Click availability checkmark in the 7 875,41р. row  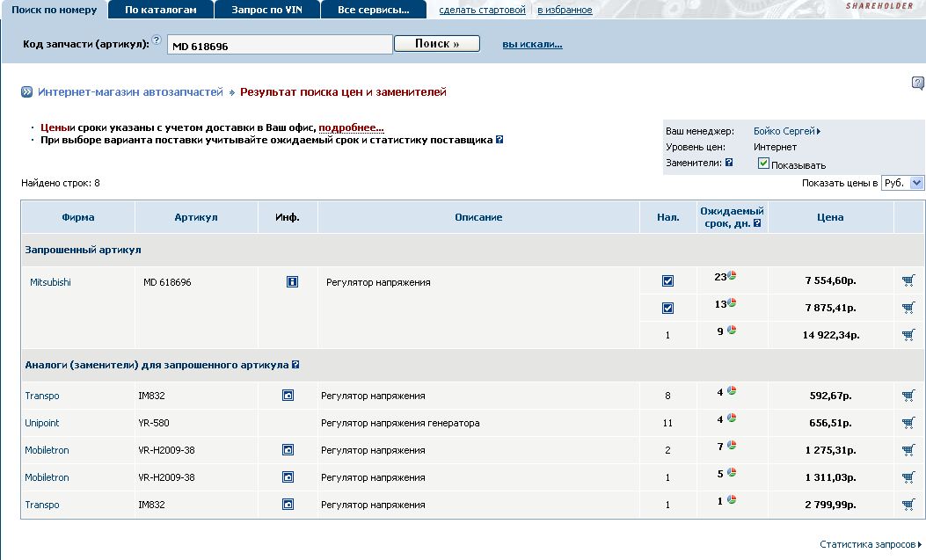point(667,308)
